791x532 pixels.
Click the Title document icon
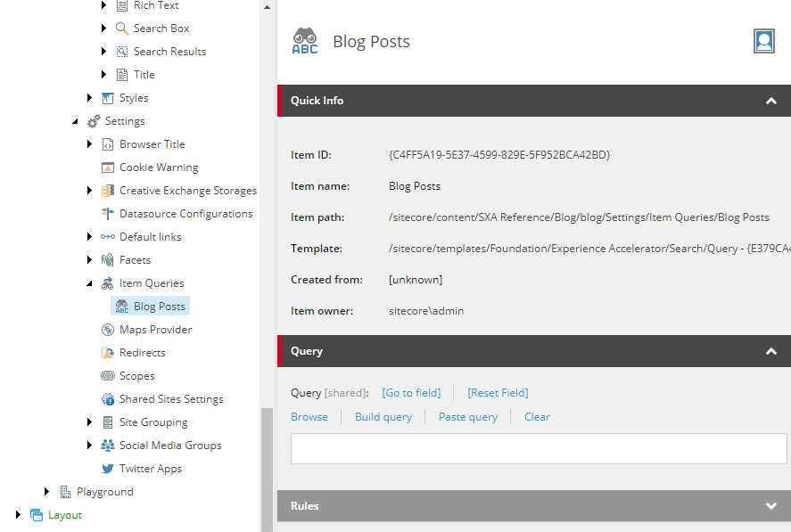coord(122,75)
